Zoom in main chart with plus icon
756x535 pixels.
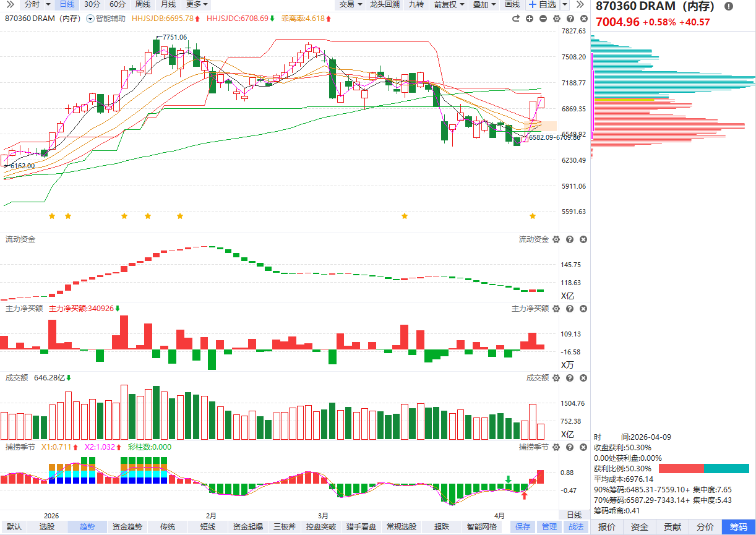(x=530, y=19)
